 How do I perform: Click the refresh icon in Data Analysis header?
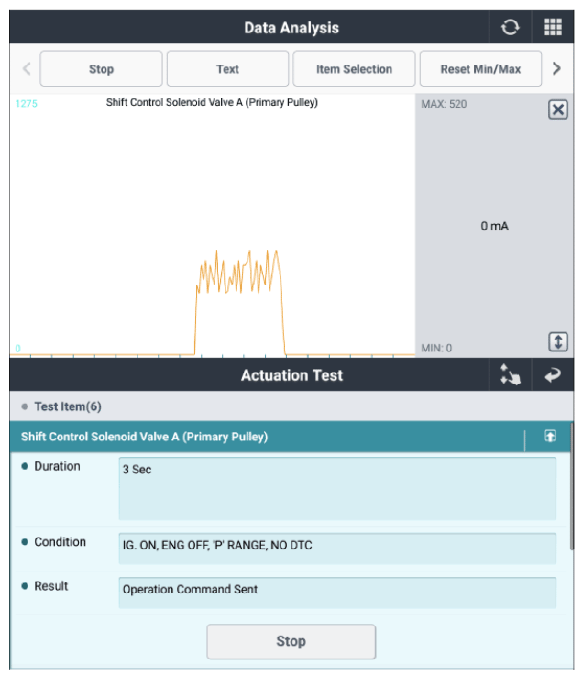tap(510, 27)
